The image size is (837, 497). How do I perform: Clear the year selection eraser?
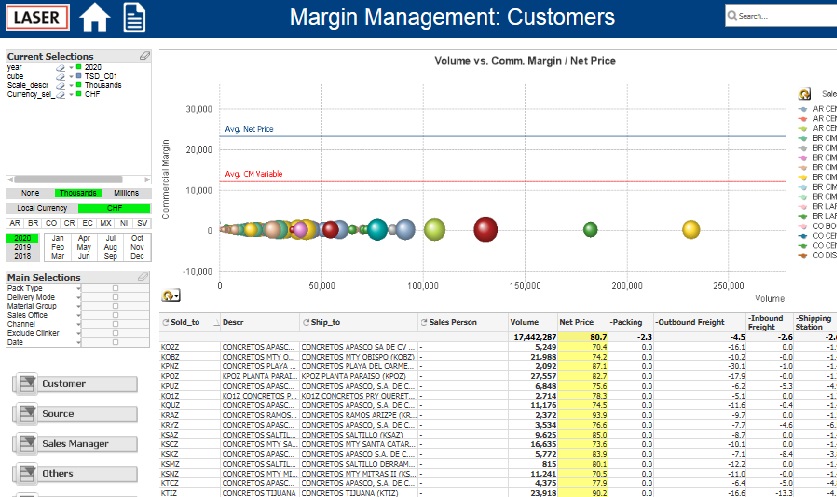click(x=60, y=67)
